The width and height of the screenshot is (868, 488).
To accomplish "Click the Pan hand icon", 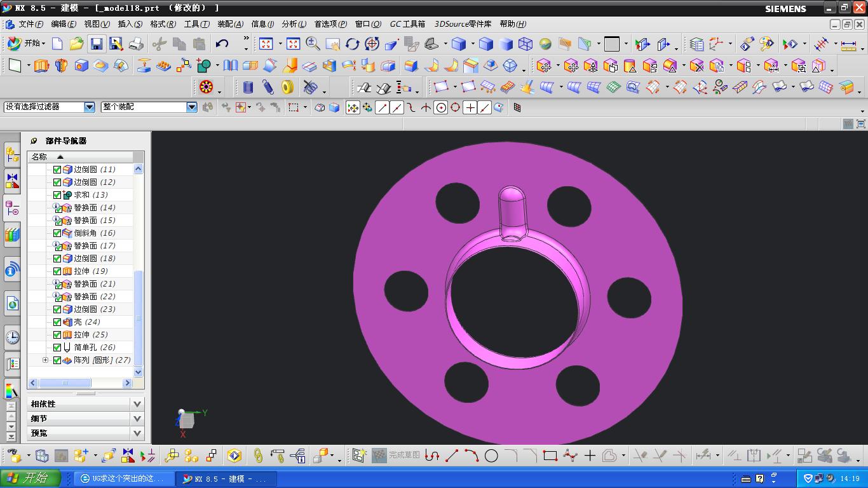I will (x=332, y=44).
